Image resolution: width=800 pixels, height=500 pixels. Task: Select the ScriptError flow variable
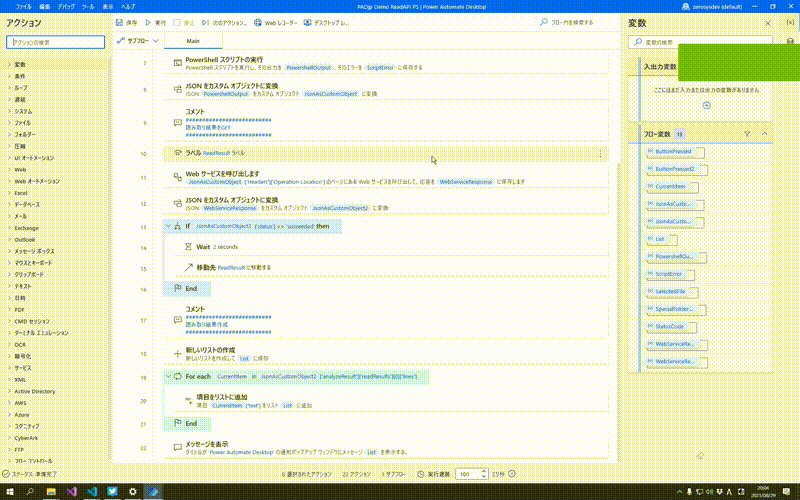[x=670, y=274]
